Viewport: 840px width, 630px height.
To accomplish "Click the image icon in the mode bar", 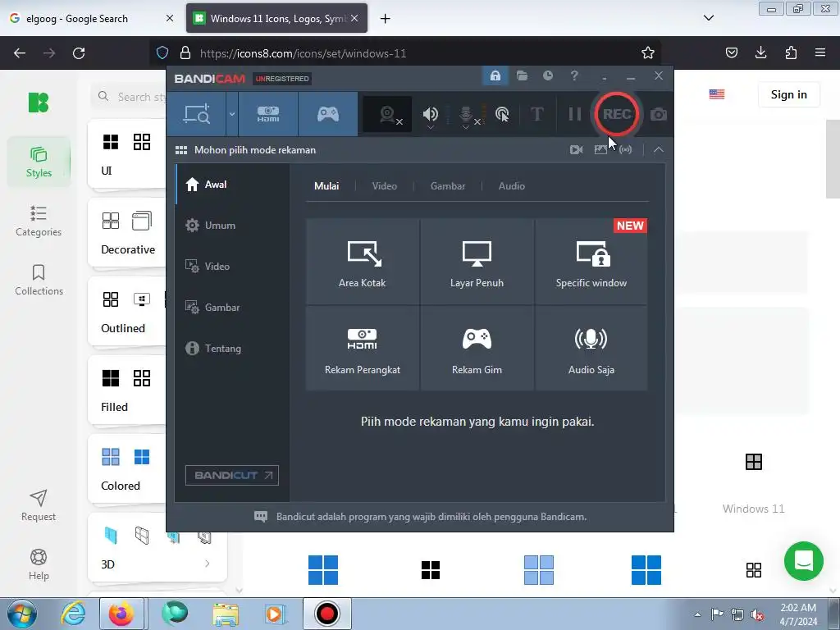I will (x=600, y=150).
